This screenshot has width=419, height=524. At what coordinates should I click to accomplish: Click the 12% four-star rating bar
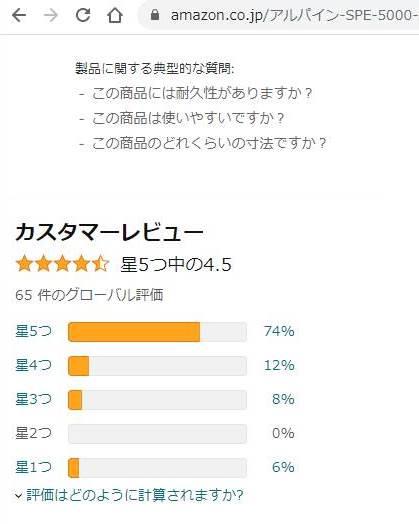point(157,366)
